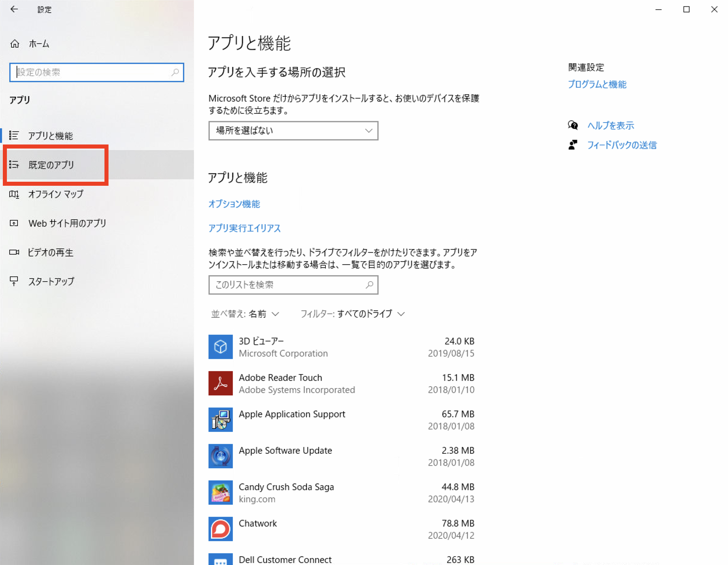Click the magnifier in 設定の検索 box

click(175, 72)
